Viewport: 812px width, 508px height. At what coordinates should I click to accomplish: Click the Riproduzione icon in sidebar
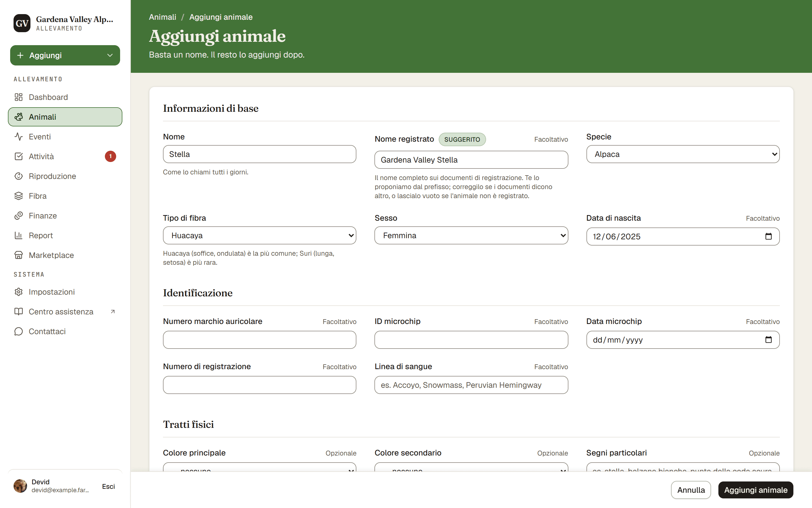pos(18,176)
